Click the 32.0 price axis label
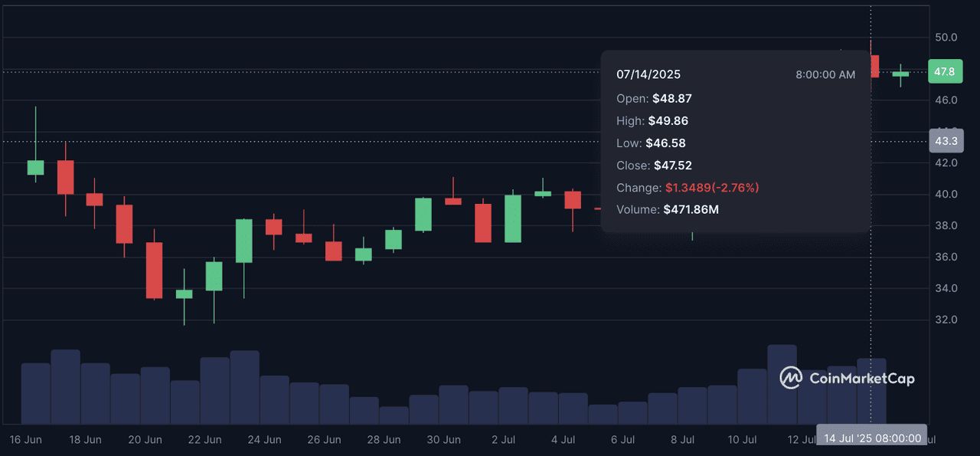This screenshot has width=980, height=456. point(946,320)
